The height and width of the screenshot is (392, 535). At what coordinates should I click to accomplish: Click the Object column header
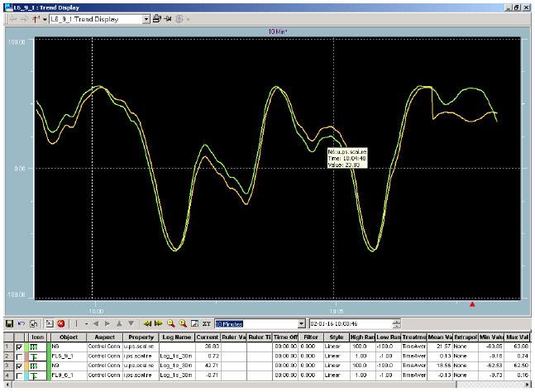pyautogui.click(x=69, y=337)
